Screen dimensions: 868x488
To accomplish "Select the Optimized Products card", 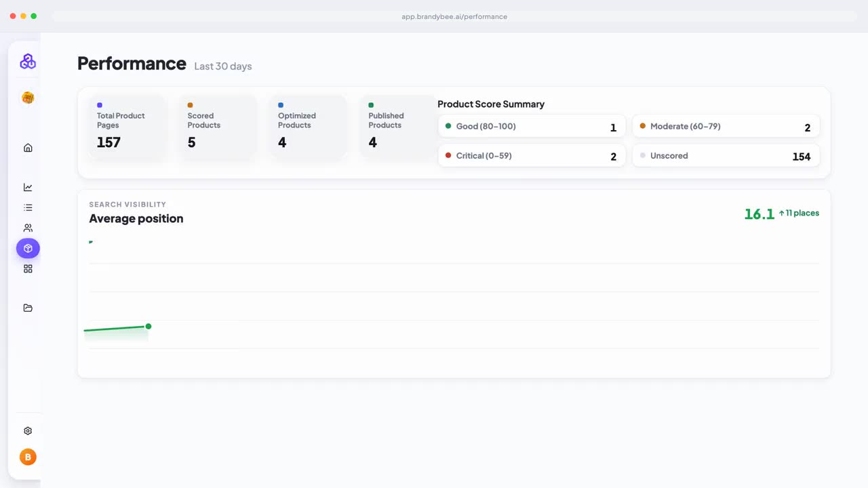I will 309,127.
